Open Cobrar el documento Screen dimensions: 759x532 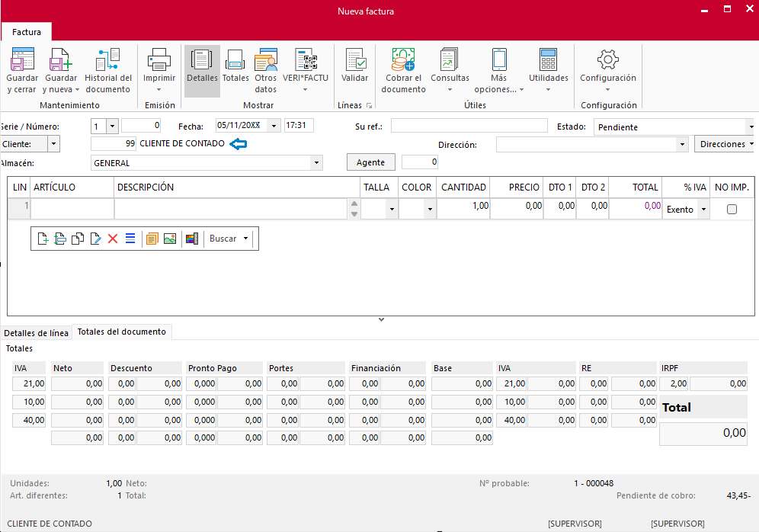tap(403, 60)
